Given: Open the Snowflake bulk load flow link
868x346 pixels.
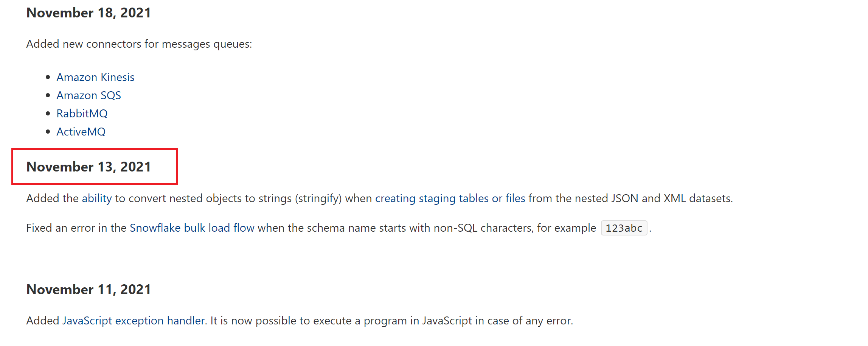Looking at the screenshot, I should point(192,228).
